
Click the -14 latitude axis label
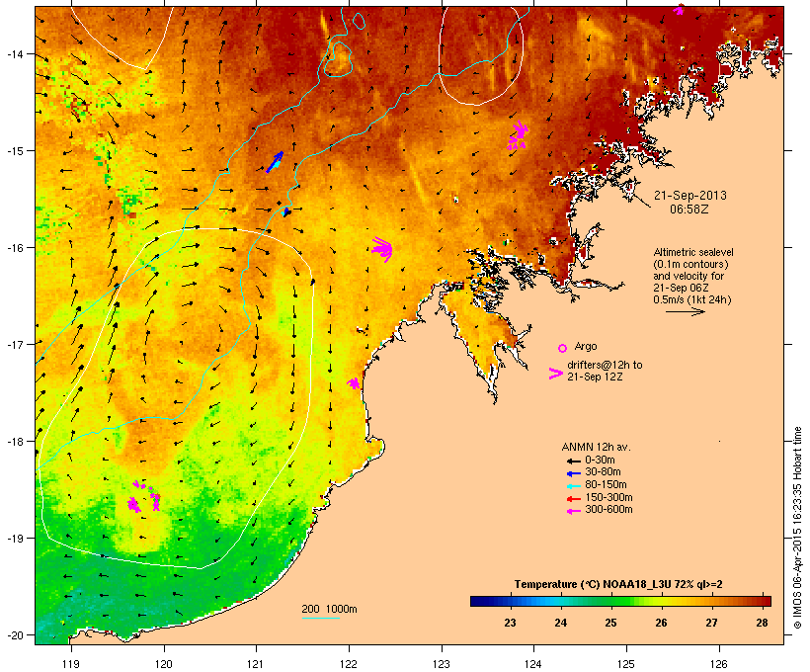coord(14,53)
